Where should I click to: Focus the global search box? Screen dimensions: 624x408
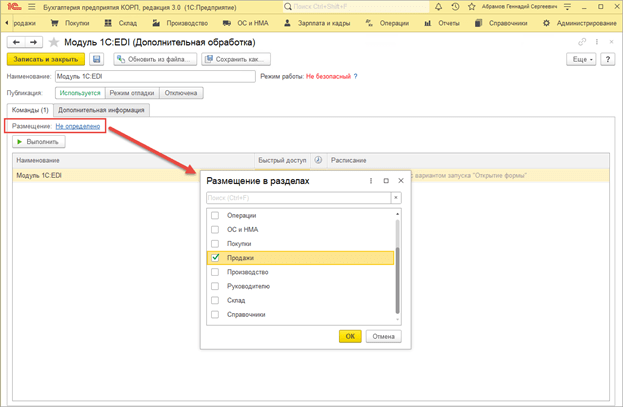[x=356, y=7]
